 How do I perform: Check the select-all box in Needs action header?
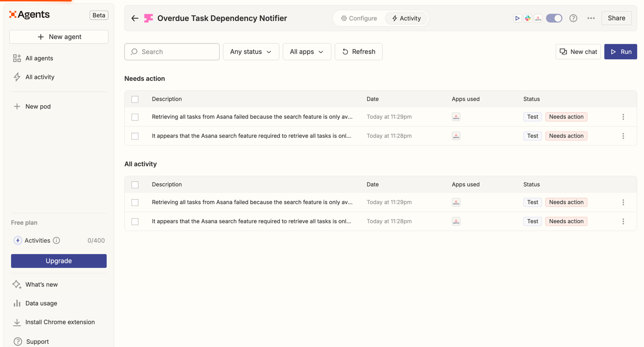tap(135, 99)
